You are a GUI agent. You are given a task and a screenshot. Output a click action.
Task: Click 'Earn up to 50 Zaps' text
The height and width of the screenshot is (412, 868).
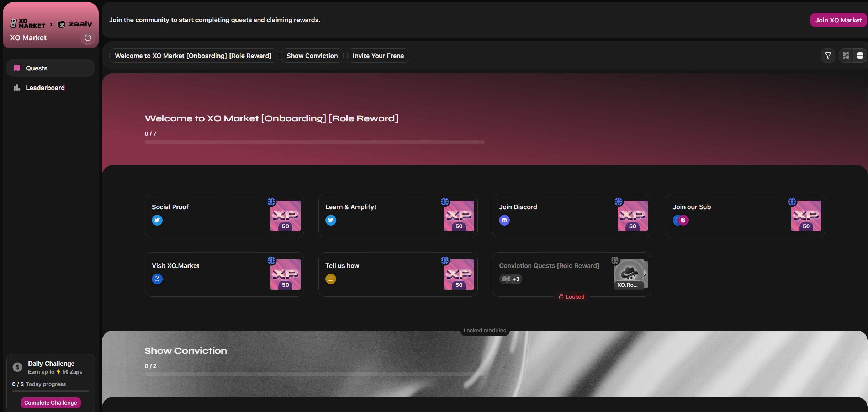pos(55,372)
